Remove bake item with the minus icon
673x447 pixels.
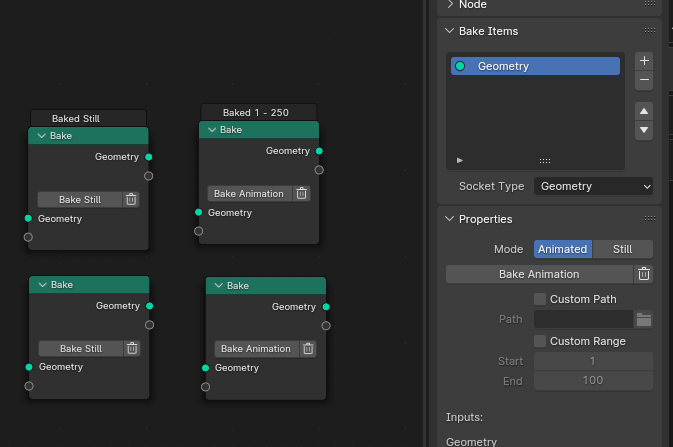point(644,80)
